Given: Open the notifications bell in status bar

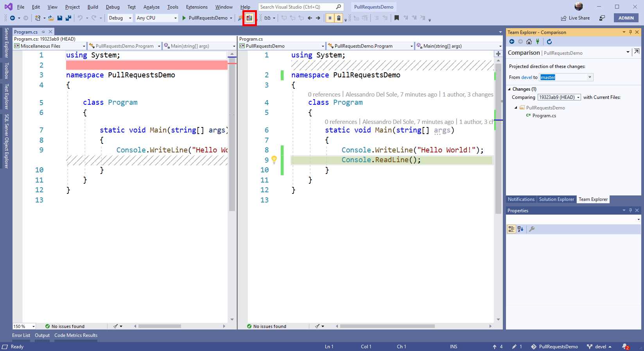Looking at the screenshot, I should [625, 347].
